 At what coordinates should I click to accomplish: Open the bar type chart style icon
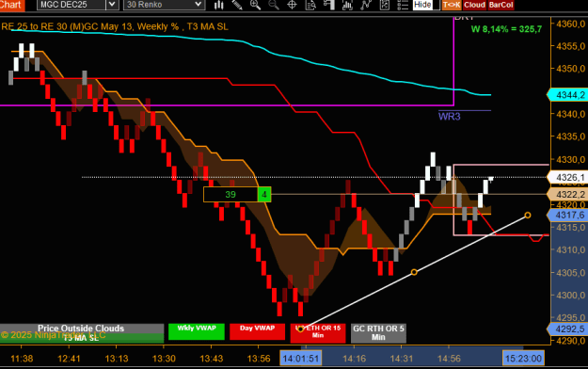tap(218, 5)
